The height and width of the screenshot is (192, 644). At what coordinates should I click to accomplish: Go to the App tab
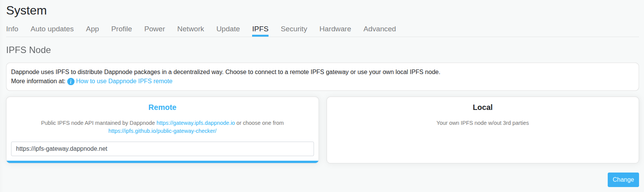point(92,29)
